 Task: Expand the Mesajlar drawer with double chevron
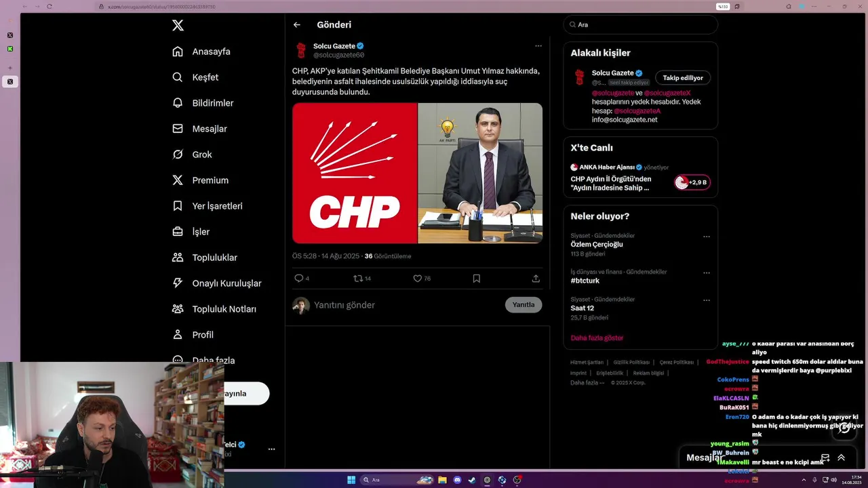[841, 457]
